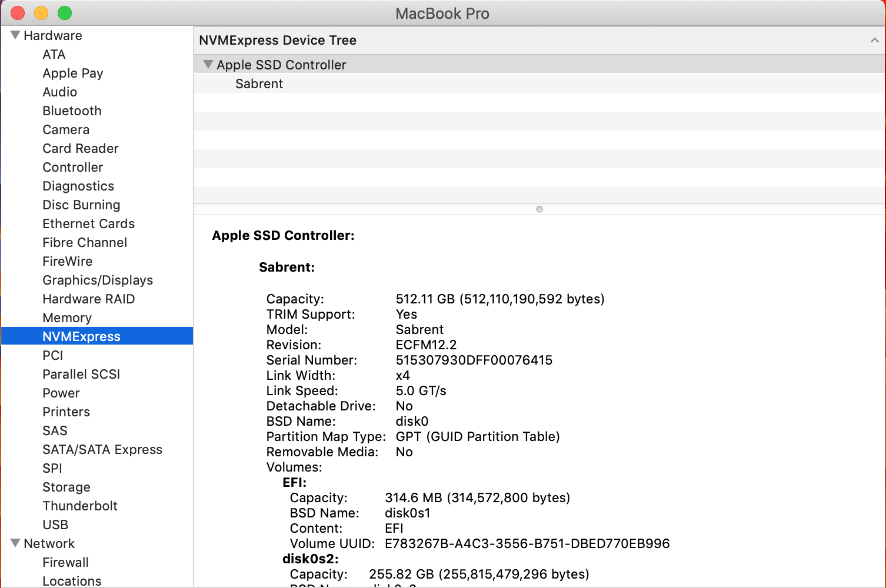Show Memory information
Viewport: 886px width, 588px height.
tap(67, 318)
